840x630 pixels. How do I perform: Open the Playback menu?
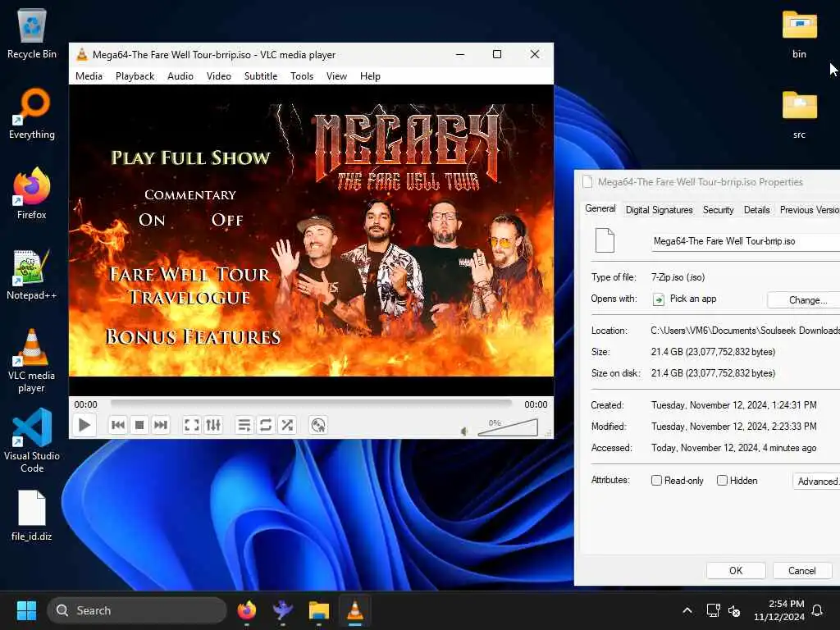pos(135,76)
